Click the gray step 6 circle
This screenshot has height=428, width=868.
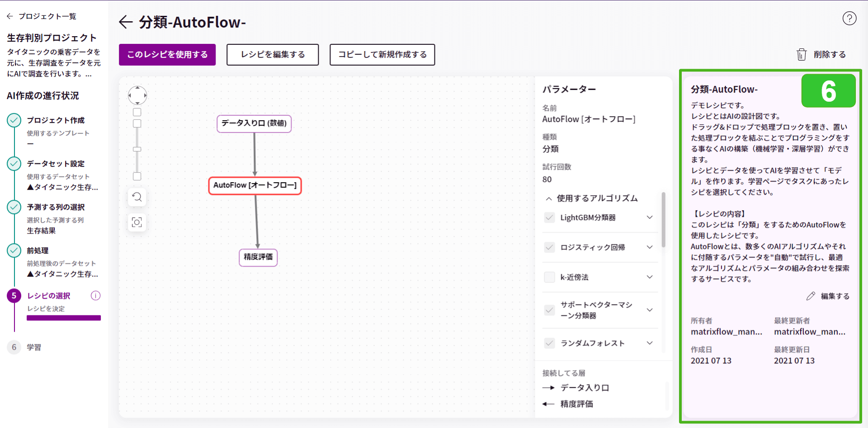pos(14,347)
